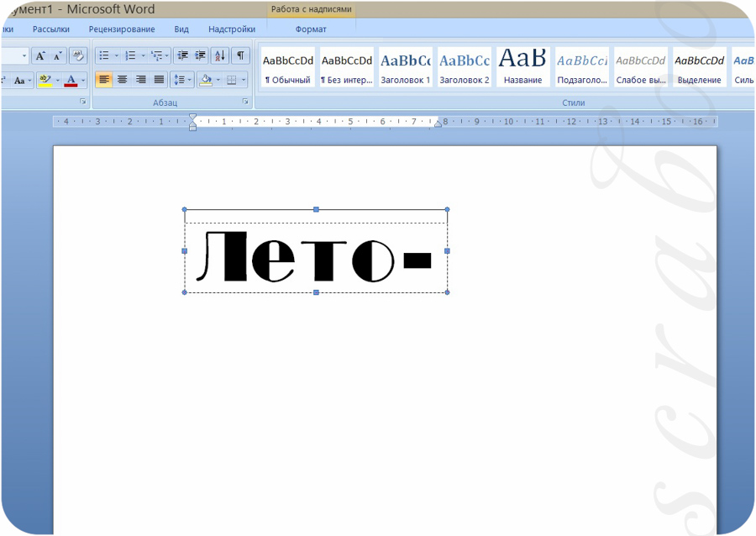Screen dimensions: 756x536
Task: Toggle center text alignment
Action: coord(123,80)
